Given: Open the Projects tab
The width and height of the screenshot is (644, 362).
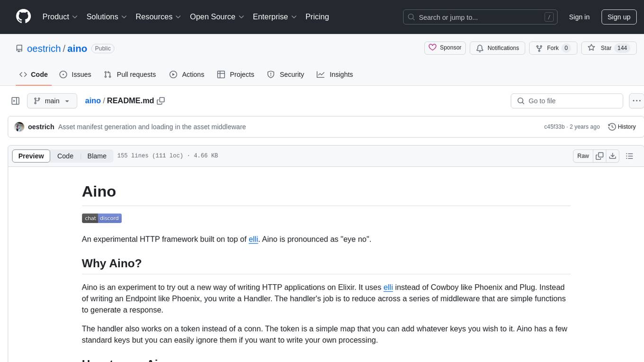Looking at the screenshot, I should pos(236,74).
